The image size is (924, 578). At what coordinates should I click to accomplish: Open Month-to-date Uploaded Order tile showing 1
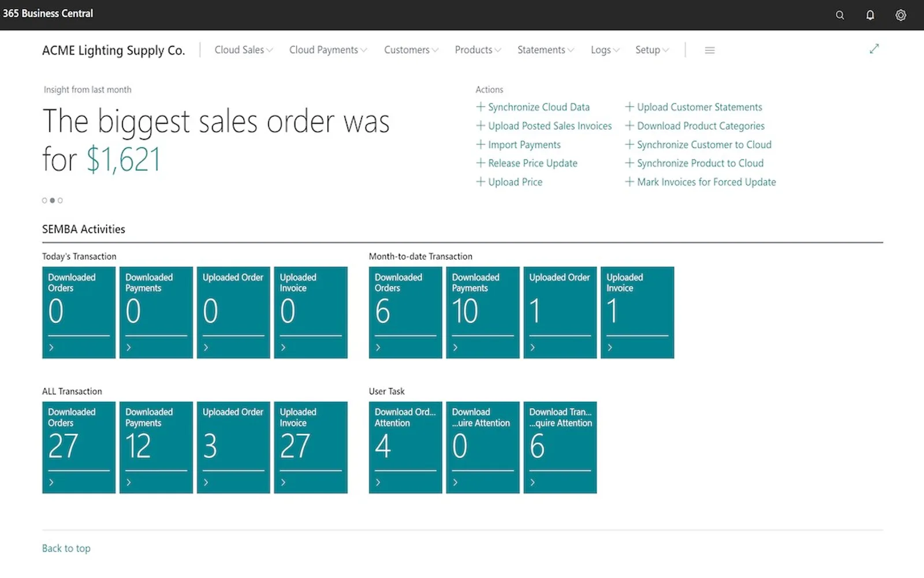[560, 312]
